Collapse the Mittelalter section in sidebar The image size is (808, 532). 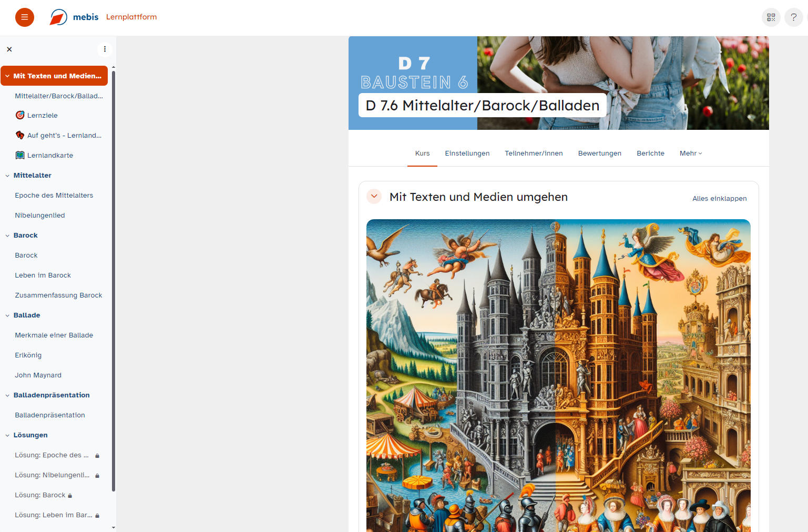[7, 176]
